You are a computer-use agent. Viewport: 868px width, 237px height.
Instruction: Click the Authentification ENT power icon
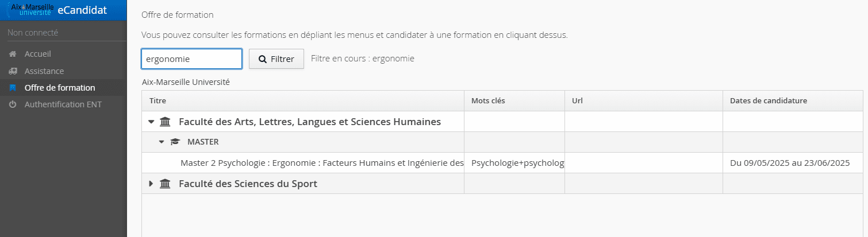[13, 104]
